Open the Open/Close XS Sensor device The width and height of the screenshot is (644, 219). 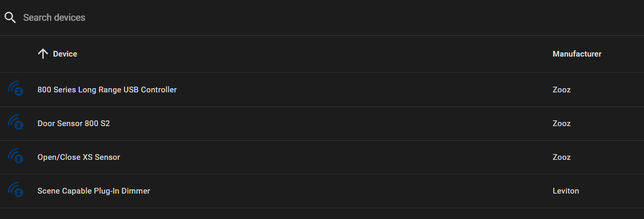[x=79, y=157]
